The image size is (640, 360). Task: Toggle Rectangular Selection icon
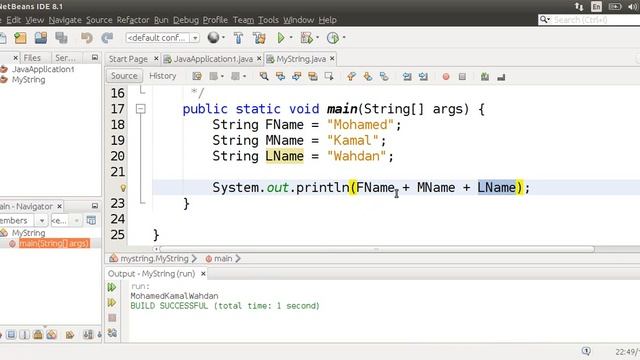tap(329, 76)
